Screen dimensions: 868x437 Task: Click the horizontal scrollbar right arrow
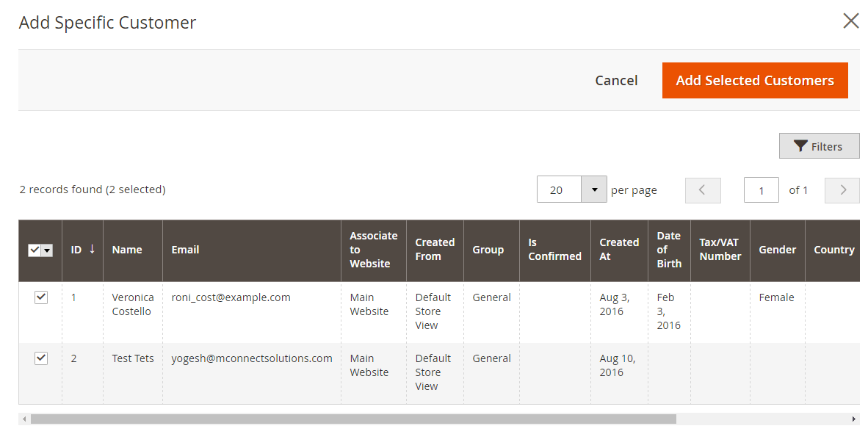(854, 419)
